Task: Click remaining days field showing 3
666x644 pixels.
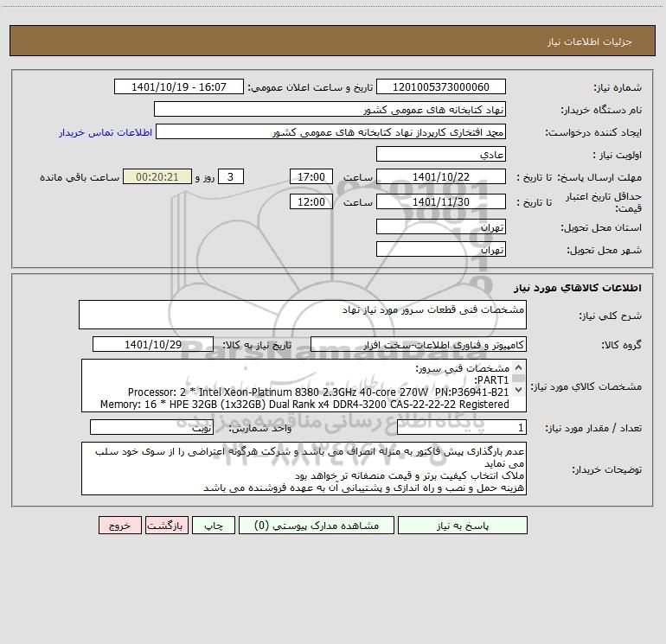Action: [x=231, y=176]
